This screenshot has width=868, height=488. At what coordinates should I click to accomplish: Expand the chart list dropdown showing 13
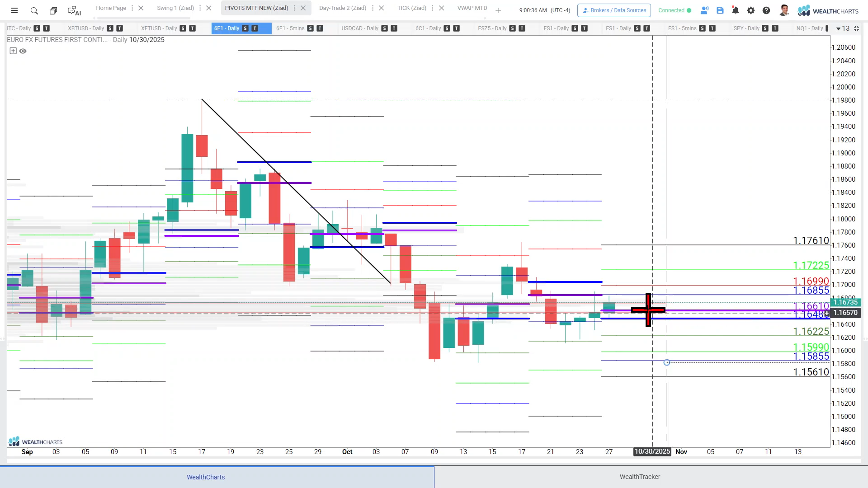click(x=843, y=28)
